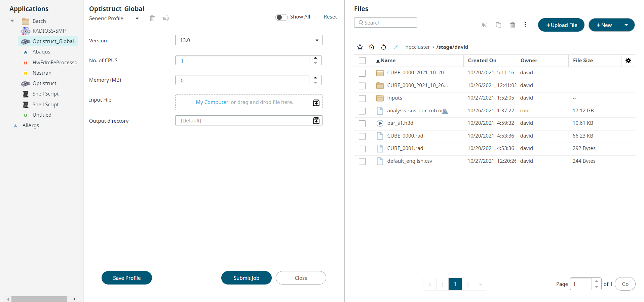Screen dimensions: 644x302
Task: Check the CUBE_0000_2021_10_26 folder checkbox
Action: click(362, 86)
